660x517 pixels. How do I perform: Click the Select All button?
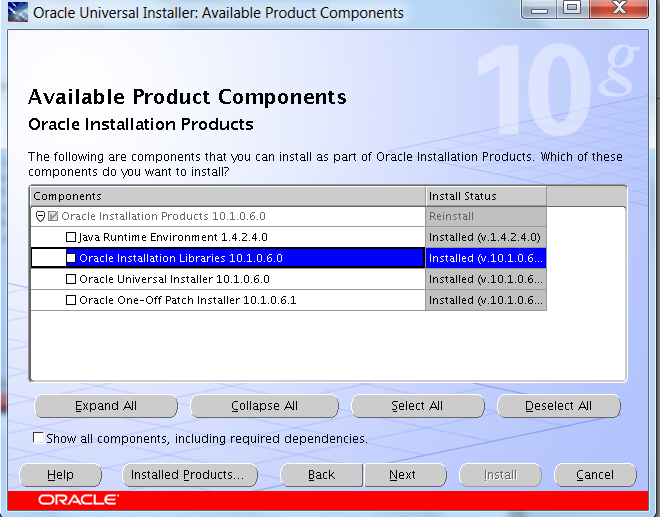417,406
